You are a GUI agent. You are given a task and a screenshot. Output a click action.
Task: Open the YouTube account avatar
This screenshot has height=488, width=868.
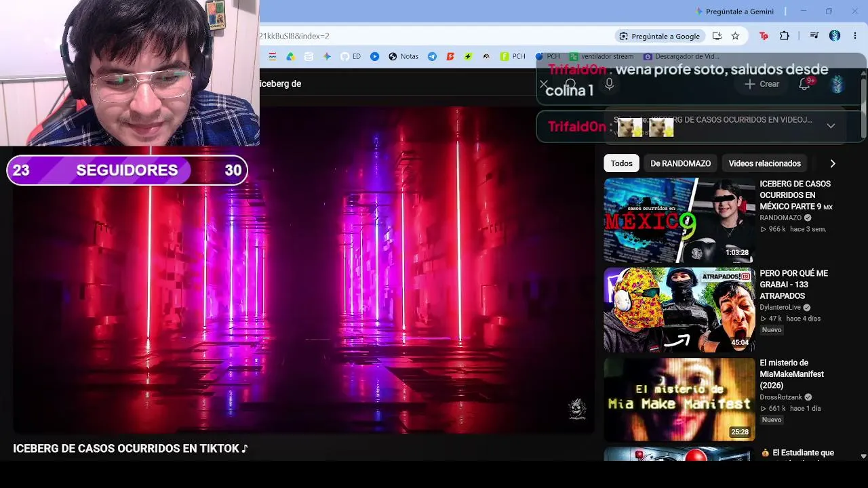(837, 84)
